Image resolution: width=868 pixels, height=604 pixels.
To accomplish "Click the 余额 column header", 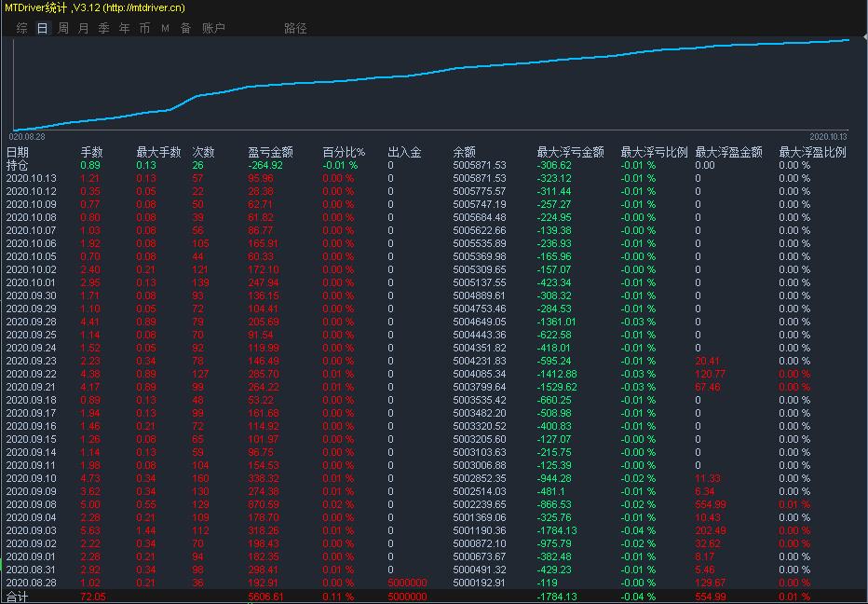I will pyautogui.click(x=465, y=152).
